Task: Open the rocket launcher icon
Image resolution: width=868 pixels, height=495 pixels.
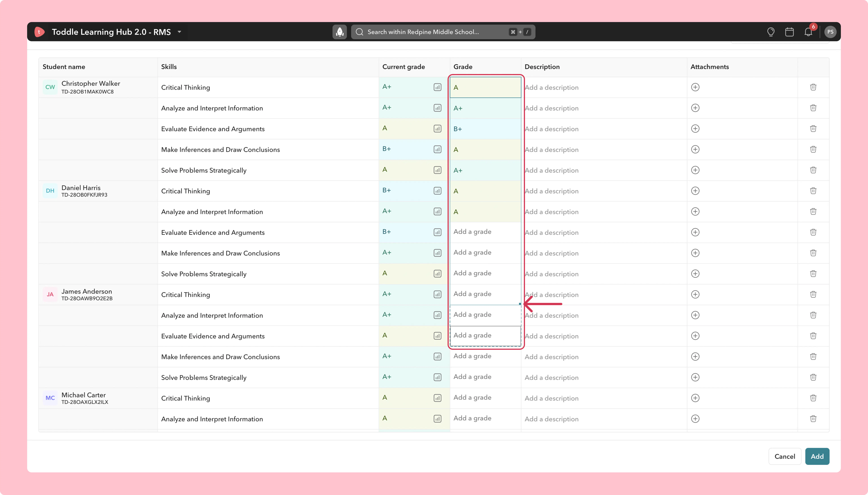Action: point(339,32)
